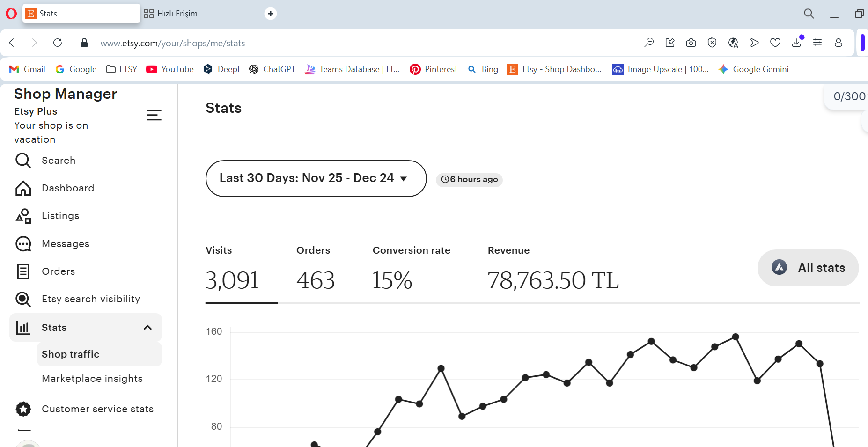Image resolution: width=868 pixels, height=447 pixels.
Task: Open Marketplace insights submenu item
Action: (x=92, y=379)
